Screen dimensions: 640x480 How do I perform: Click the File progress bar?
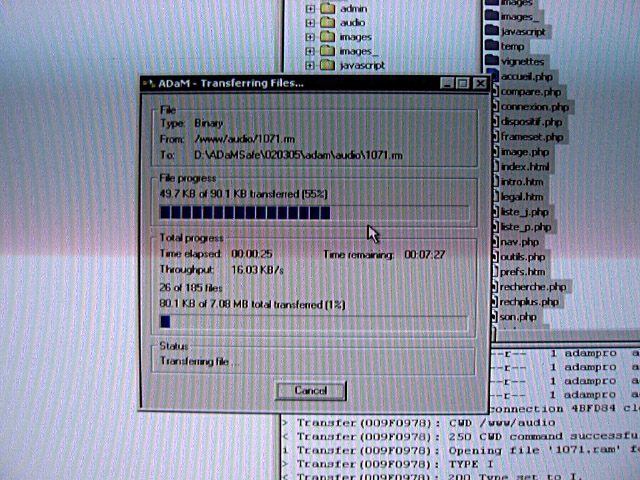(314, 213)
